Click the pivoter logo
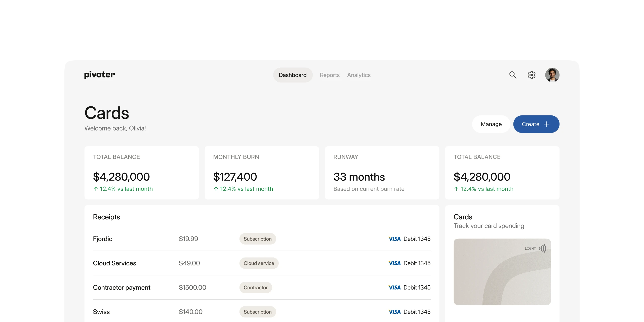644x322 pixels. (x=99, y=75)
